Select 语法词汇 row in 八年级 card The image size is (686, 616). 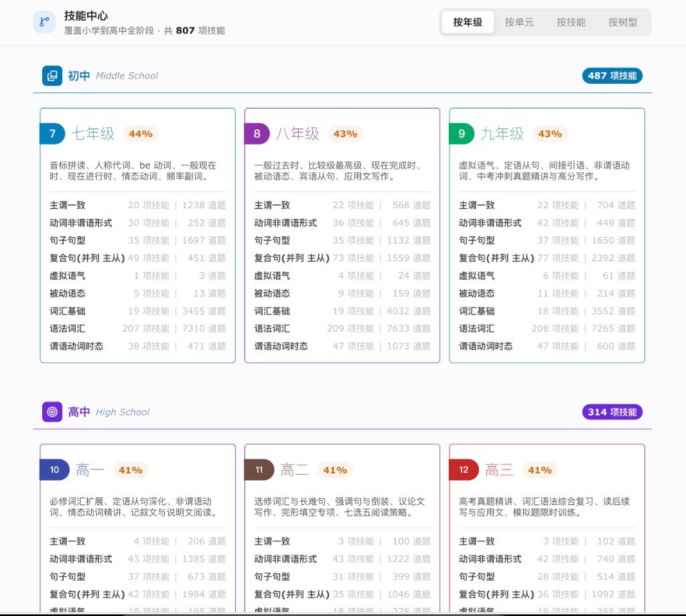point(342,328)
